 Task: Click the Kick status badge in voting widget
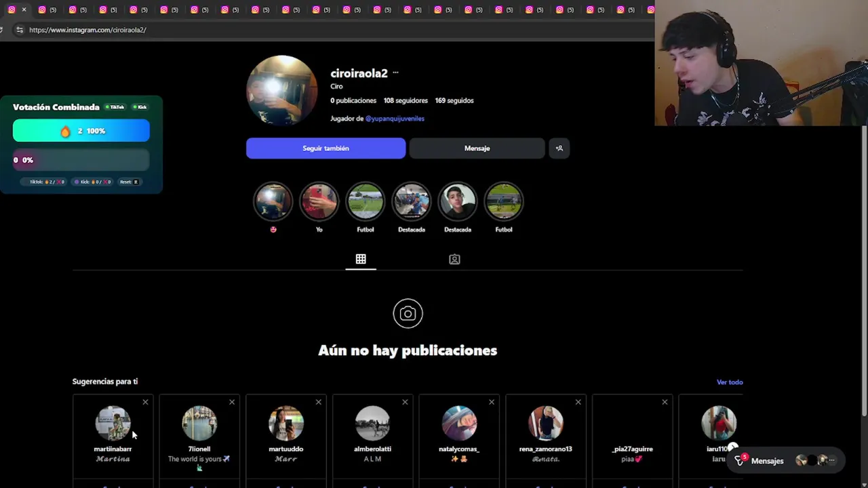(x=140, y=107)
